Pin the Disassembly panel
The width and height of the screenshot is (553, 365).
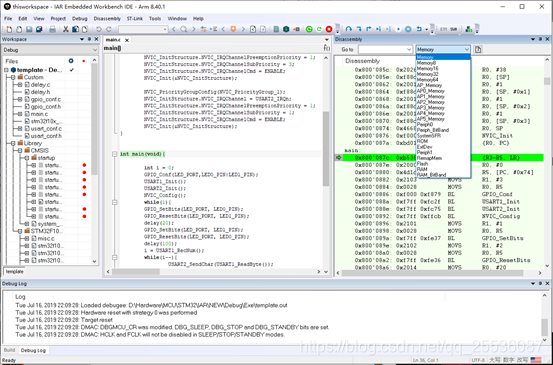(x=540, y=39)
